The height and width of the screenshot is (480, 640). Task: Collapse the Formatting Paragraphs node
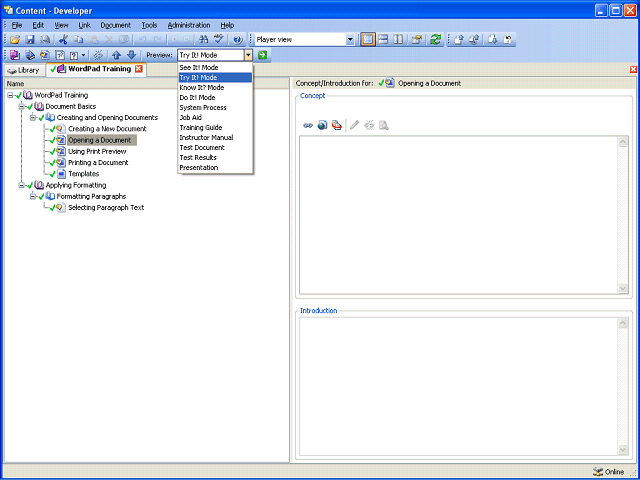point(33,196)
